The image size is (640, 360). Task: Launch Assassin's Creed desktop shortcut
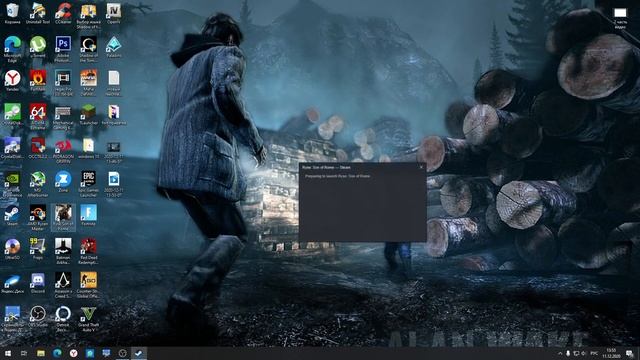[63, 285]
